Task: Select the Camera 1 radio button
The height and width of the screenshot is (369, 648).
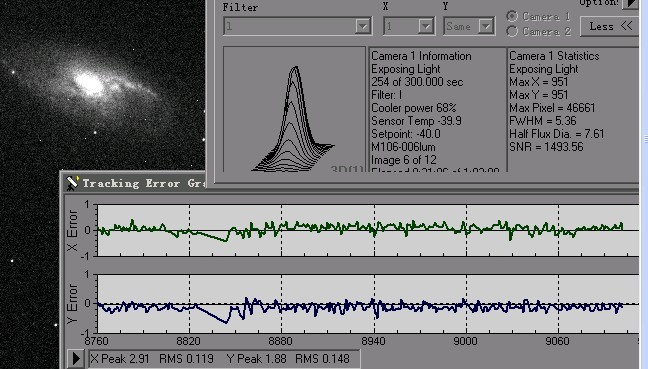Action: click(x=512, y=17)
